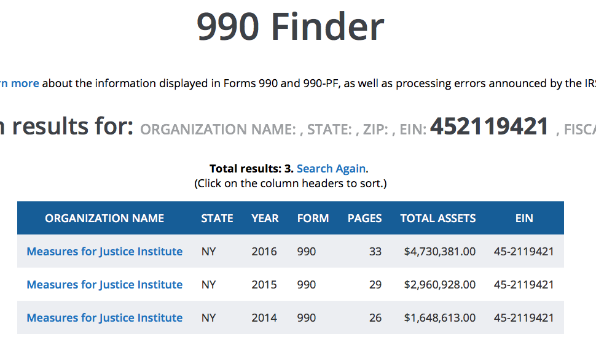Click the large 452119421 EIN search term
Screen dimensions: 596x364
click(489, 127)
